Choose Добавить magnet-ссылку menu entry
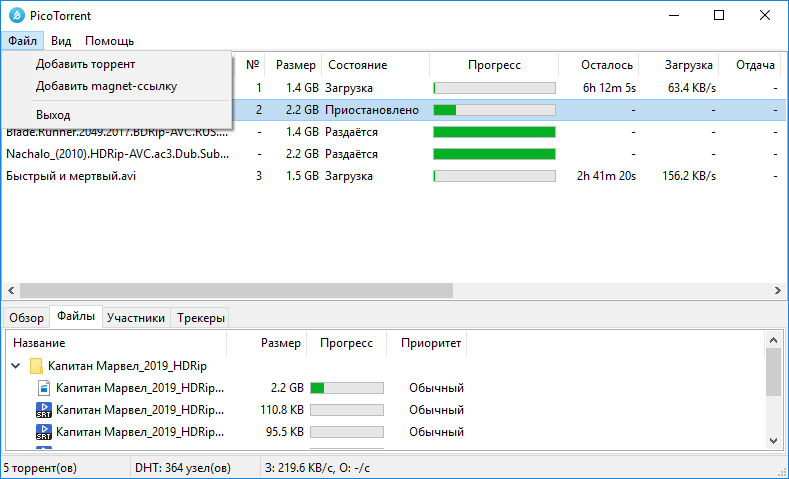This screenshot has width=789, height=479. (x=117, y=86)
